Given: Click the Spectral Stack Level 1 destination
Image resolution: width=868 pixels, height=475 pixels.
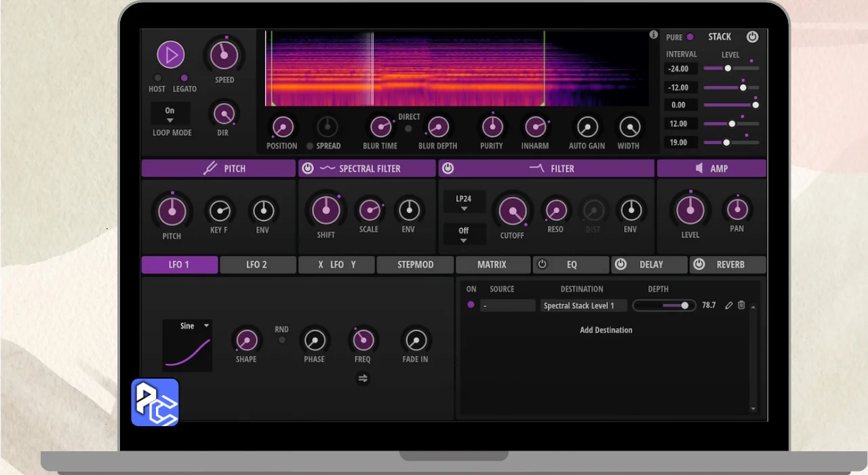Looking at the screenshot, I should click(583, 306).
